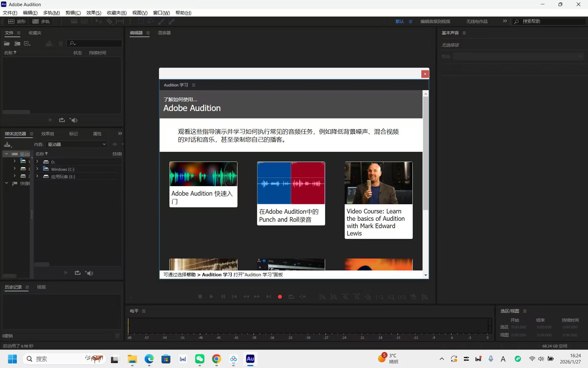Click the Adobe Audition taskbar icon
Viewport: 588px width, 368px height.
click(x=250, y=359)
